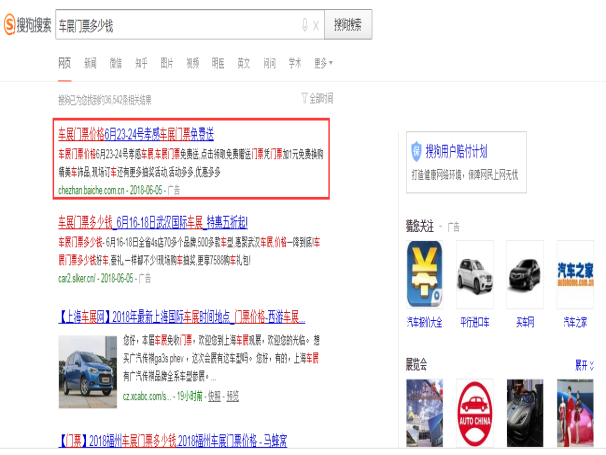Click the first 展览会 building thumbnail
The width and height of the screenshot is (606, 455).
[x=424, y=413]
